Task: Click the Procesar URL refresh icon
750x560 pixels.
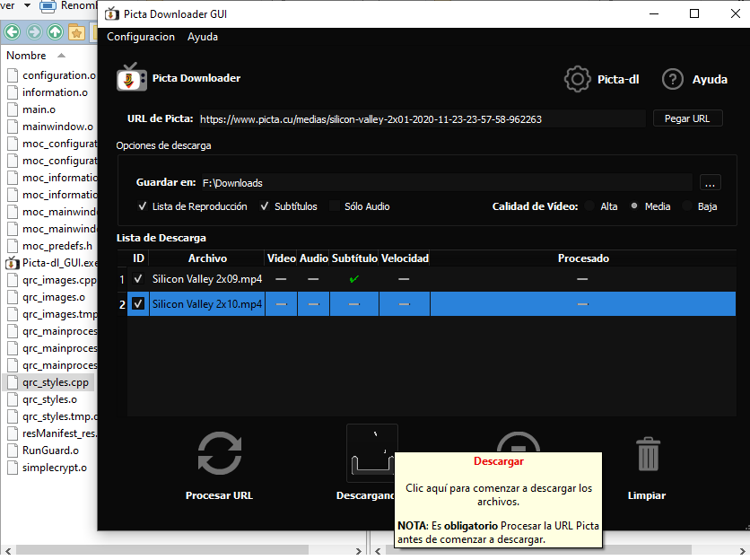Action: click(x=219, y=453)
